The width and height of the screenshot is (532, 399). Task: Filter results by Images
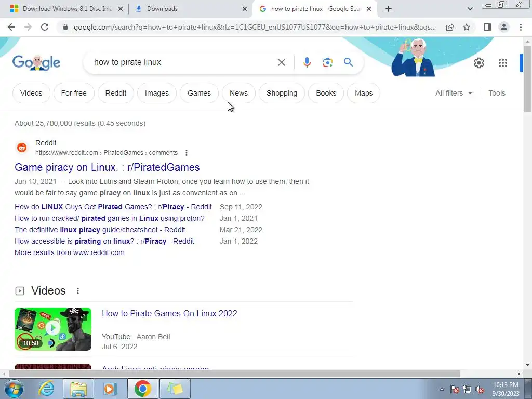tap(157, 93)
